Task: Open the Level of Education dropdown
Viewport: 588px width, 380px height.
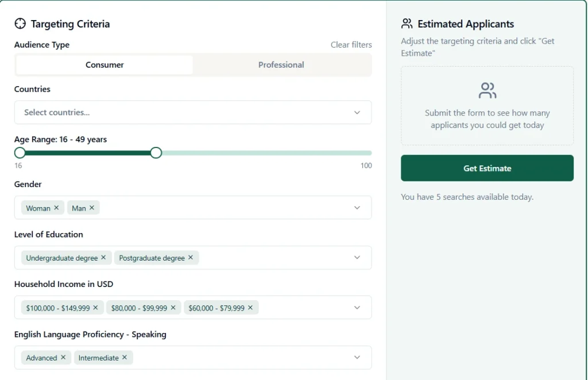Action: pos(357,257)
